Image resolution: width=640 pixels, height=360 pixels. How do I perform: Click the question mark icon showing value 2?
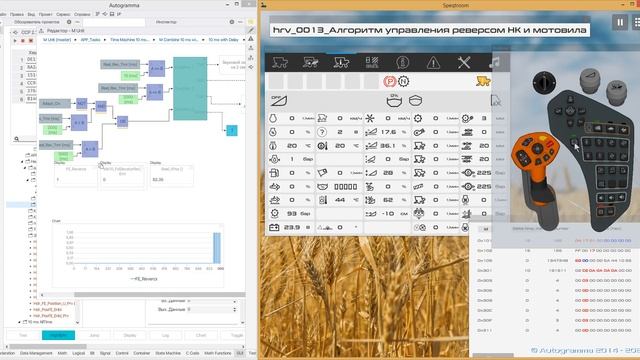tap(322, 132)
